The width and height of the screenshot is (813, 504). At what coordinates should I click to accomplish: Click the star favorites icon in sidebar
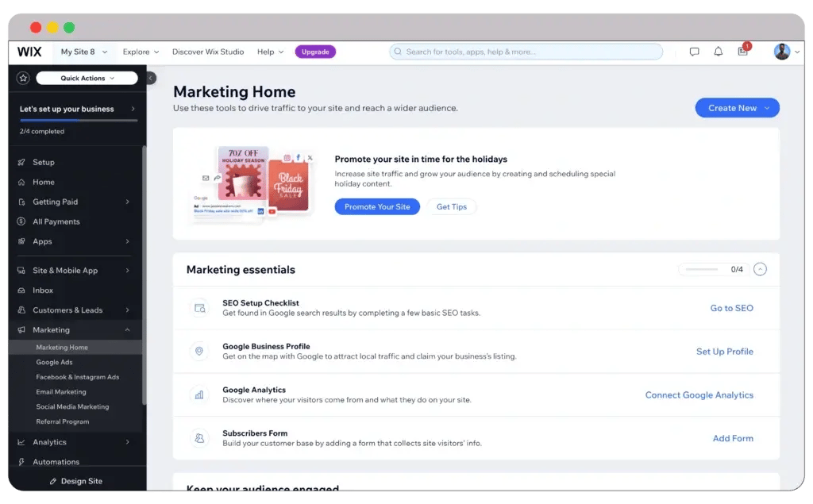tap(23, 78)
